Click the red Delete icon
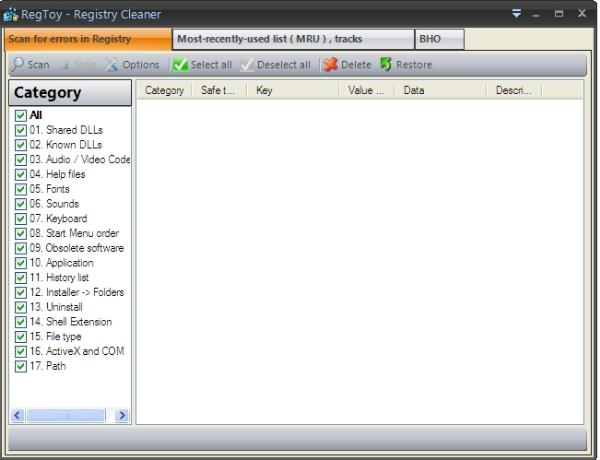The image size is (600, 460). tap(330, 65)
